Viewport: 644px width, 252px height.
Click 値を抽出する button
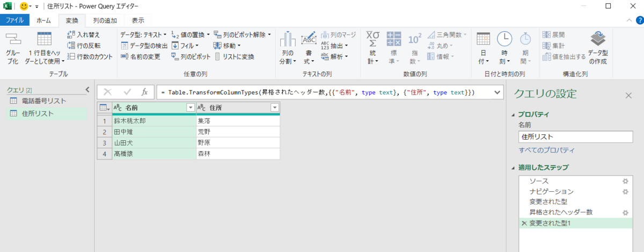point(564,56)
